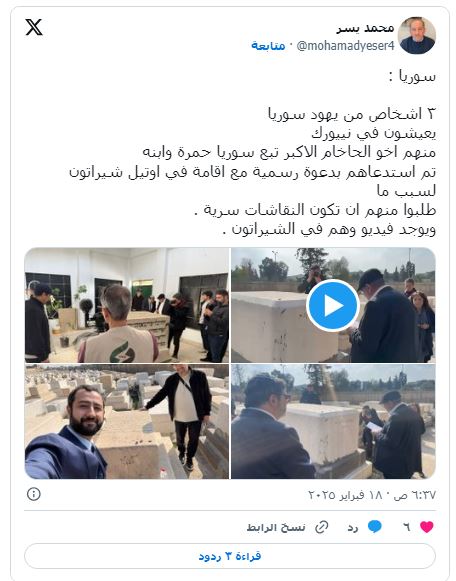This screenshot has width=456, height=581.
Task: Open the author's profile picture
Action: 416,36
